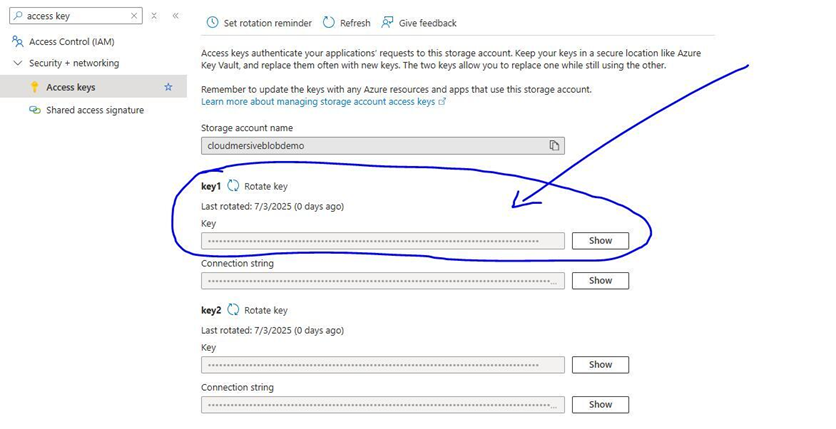Open Access Control (IAM)
Viewport: 836px width, 429px height.
coord(71,42)
